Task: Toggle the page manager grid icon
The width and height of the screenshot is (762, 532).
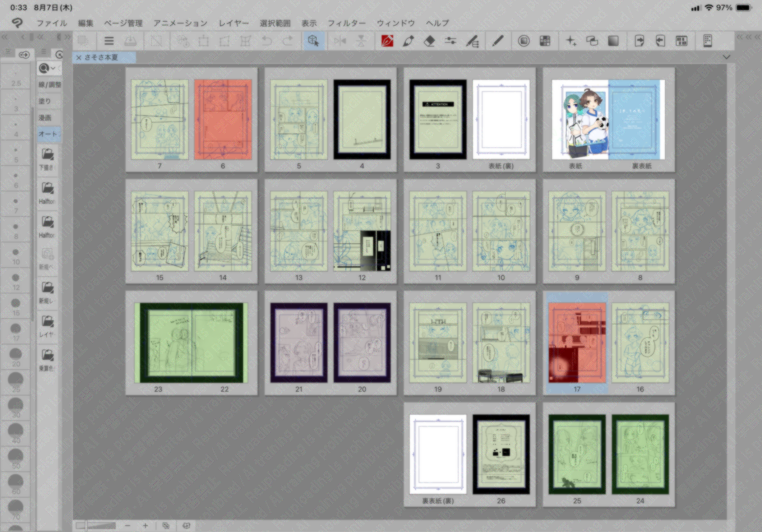Action: [681, 41]
